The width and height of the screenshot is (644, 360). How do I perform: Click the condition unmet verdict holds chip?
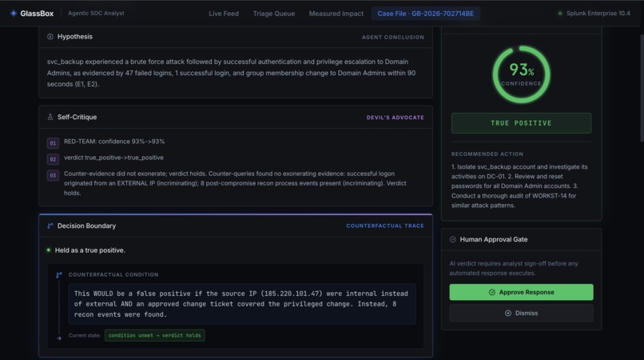[x=155, y=335]
